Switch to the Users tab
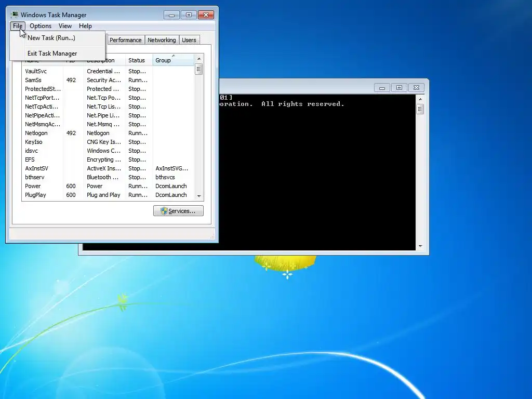This screenshot has width=532, height=399. point(189,40)
